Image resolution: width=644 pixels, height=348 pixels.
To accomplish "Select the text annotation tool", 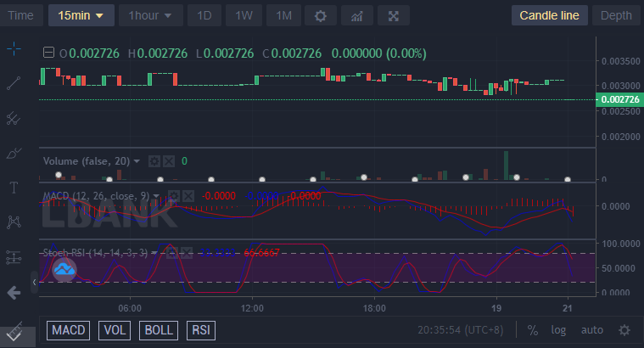I will click(x=14, y=188).
